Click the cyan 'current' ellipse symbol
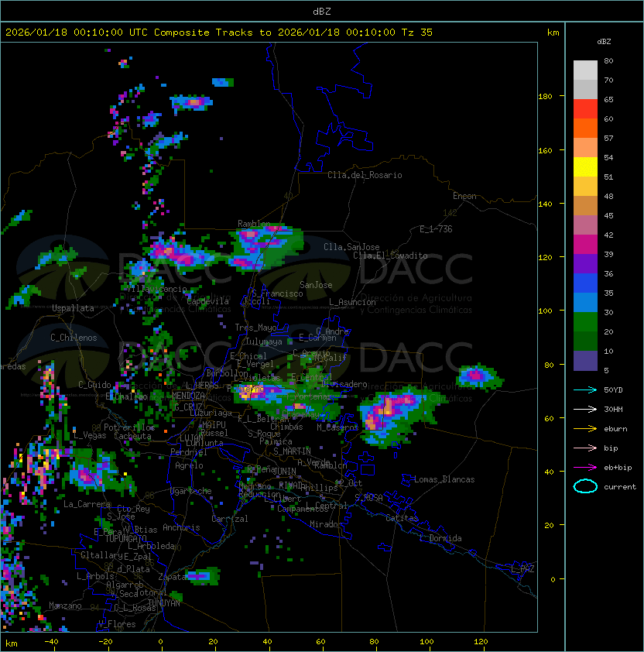Image resolution: width=644 pixels, height=652 pixels. [585, 486]
